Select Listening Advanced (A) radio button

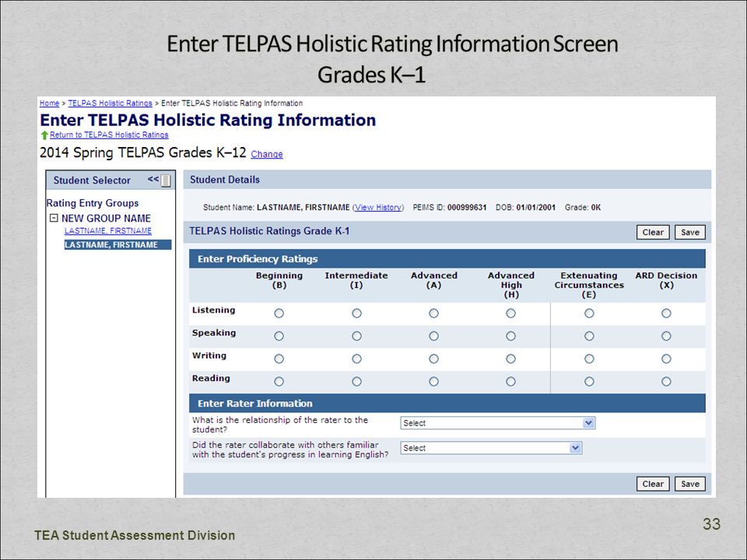[433, 313]
